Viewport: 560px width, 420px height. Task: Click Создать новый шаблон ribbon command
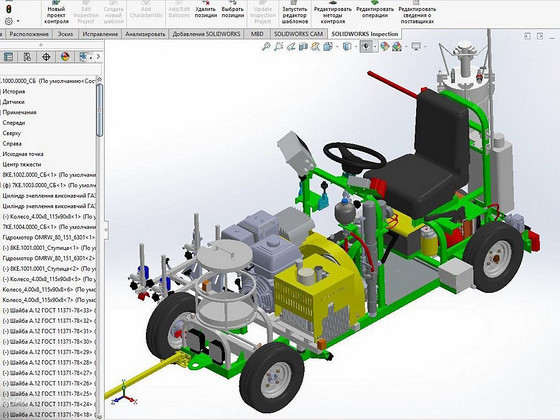click(114, 12)
